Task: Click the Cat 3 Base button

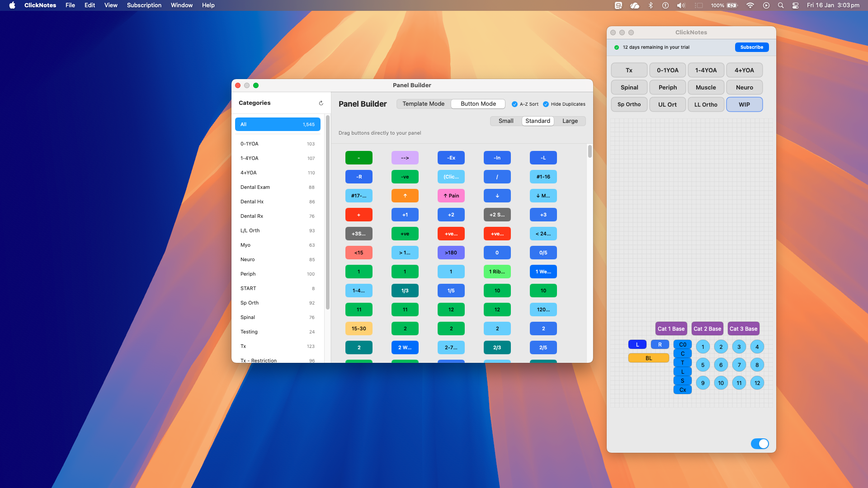Action: click(744, 329)
